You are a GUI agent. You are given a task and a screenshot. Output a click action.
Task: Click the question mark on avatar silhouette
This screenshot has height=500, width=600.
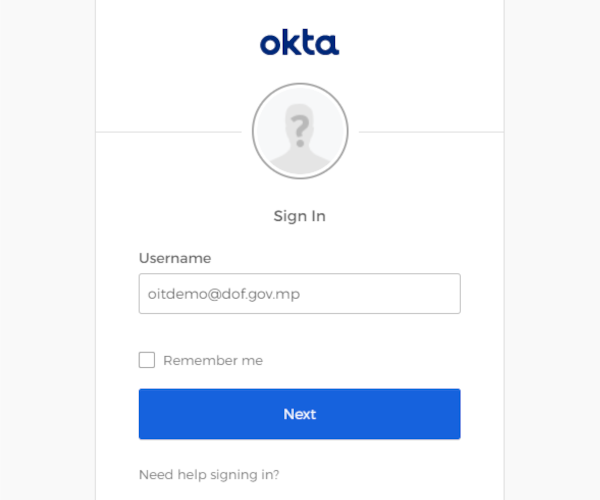[300, 131]
